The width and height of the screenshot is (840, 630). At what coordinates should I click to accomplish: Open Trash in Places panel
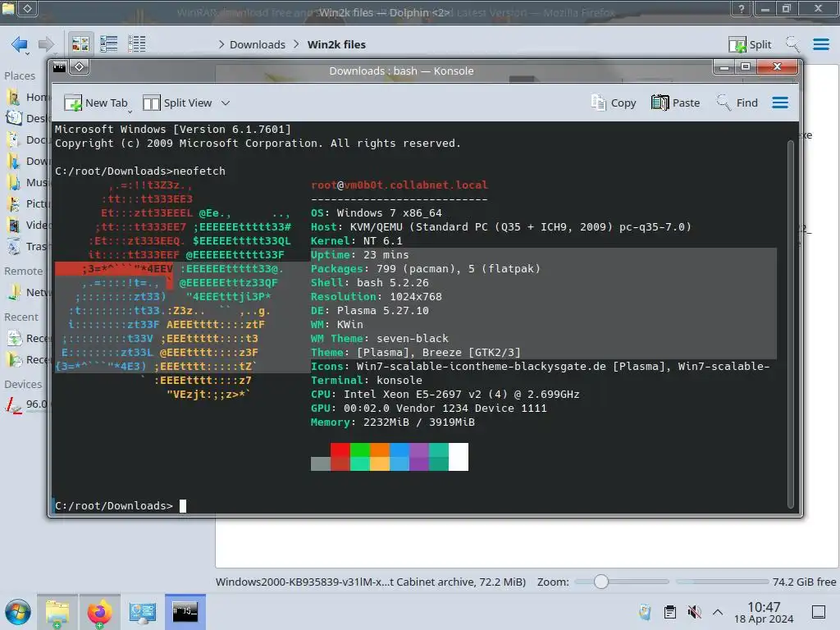(x=27, y=247)
